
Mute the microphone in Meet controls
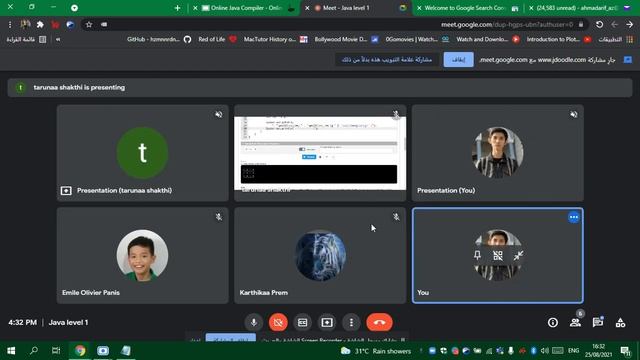coord(253,322)
